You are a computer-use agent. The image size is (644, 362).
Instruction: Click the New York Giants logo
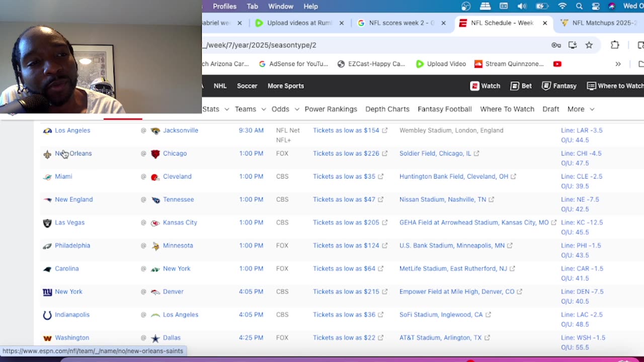(x=47, y=292)
